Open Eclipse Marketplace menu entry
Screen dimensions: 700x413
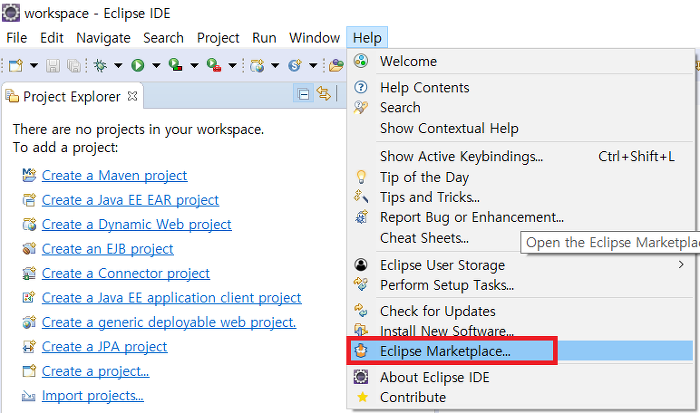[x=521, y=351]
